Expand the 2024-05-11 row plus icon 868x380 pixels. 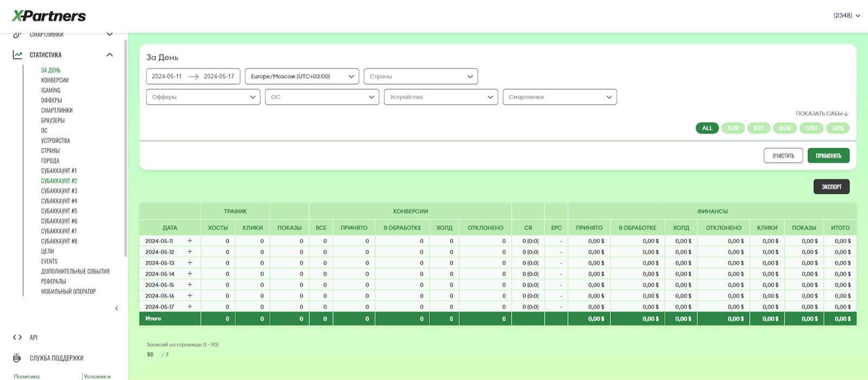coord(190,240)
